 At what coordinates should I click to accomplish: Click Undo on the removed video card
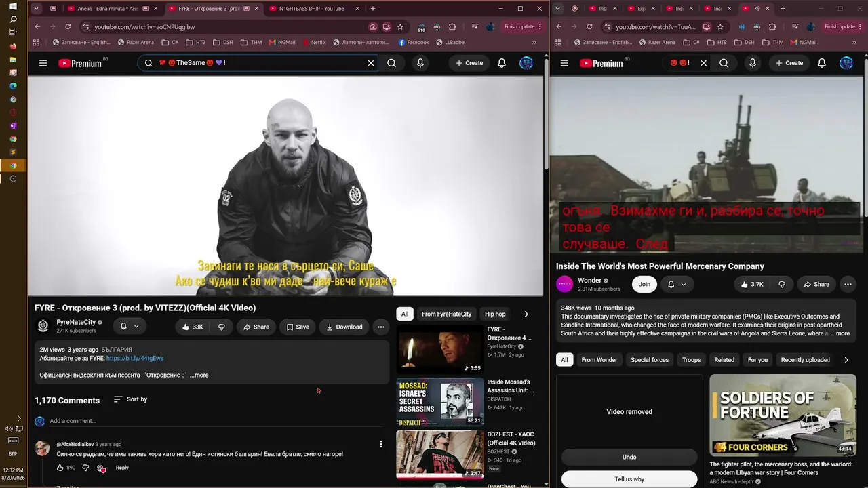629,457
